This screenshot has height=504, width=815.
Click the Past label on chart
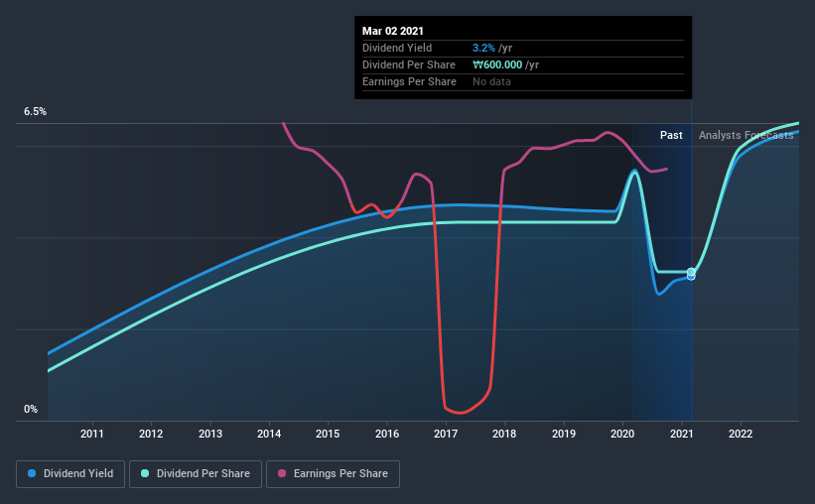671,135
